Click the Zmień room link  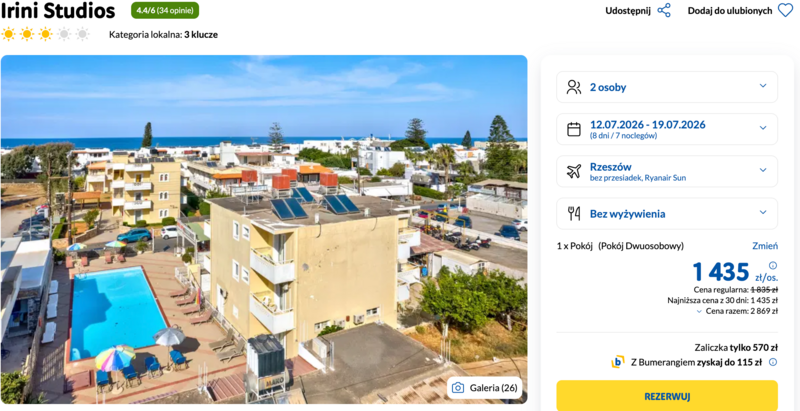coord(764,246)
